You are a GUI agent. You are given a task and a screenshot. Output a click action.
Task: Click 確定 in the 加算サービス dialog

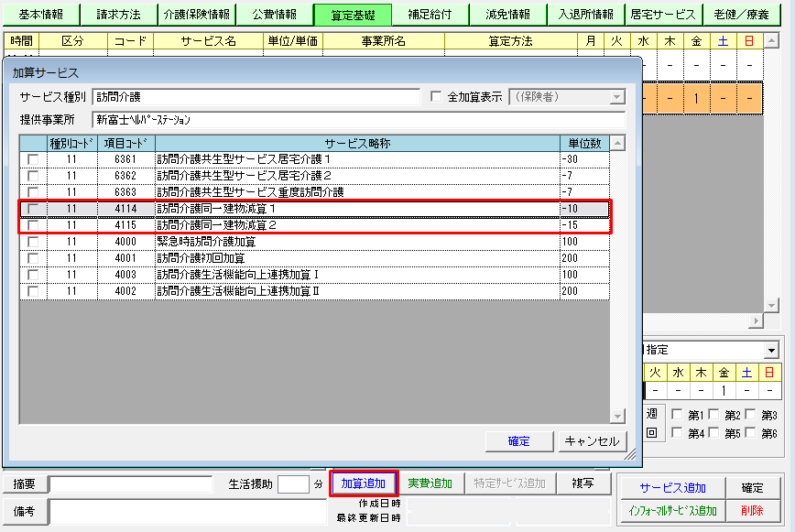click(518, 441)
